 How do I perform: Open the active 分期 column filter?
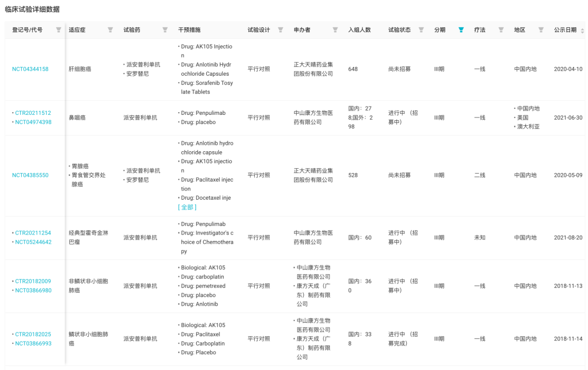coord(461,30)
